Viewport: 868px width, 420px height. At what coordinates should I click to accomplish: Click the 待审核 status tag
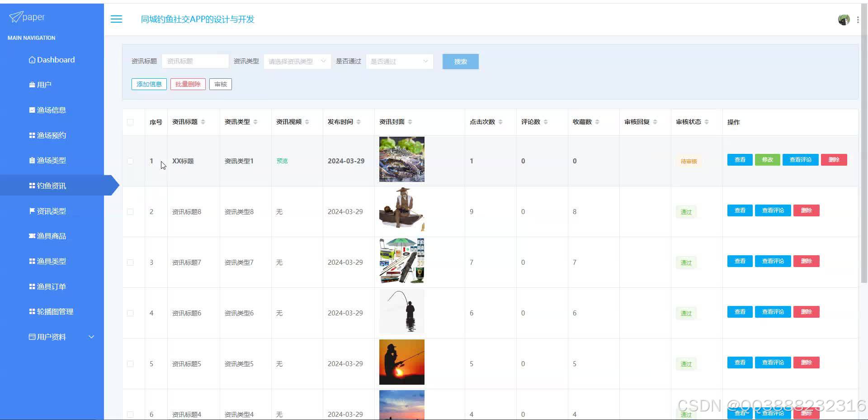[x=689, y=161]
